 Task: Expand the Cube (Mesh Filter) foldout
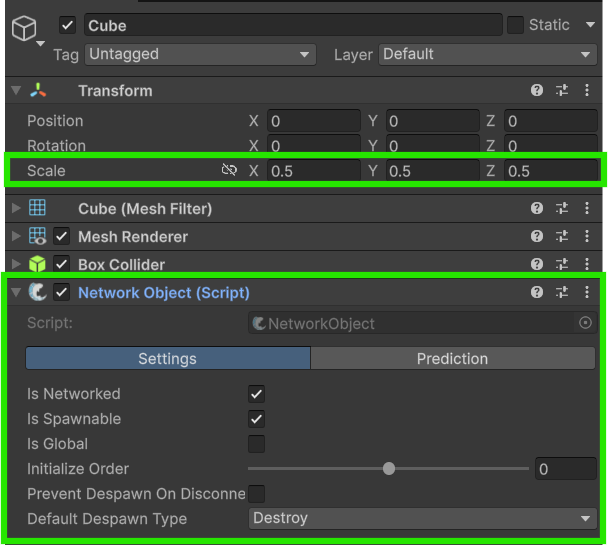pos(16,208)
